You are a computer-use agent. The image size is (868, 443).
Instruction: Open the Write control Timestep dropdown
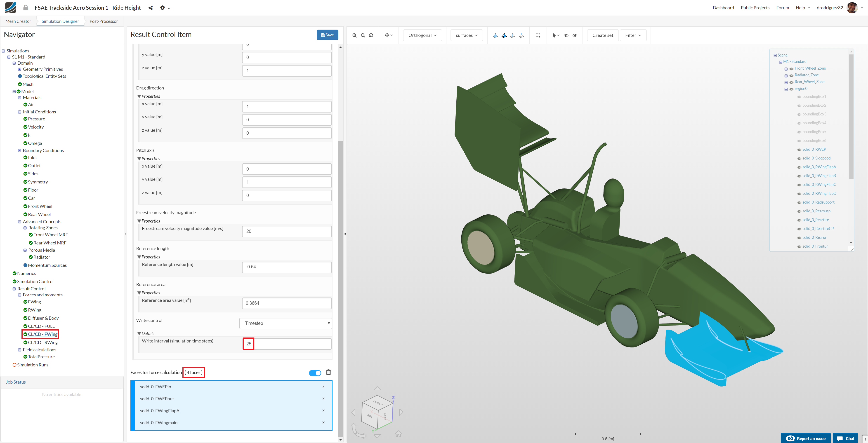click(x=286, y=323)
